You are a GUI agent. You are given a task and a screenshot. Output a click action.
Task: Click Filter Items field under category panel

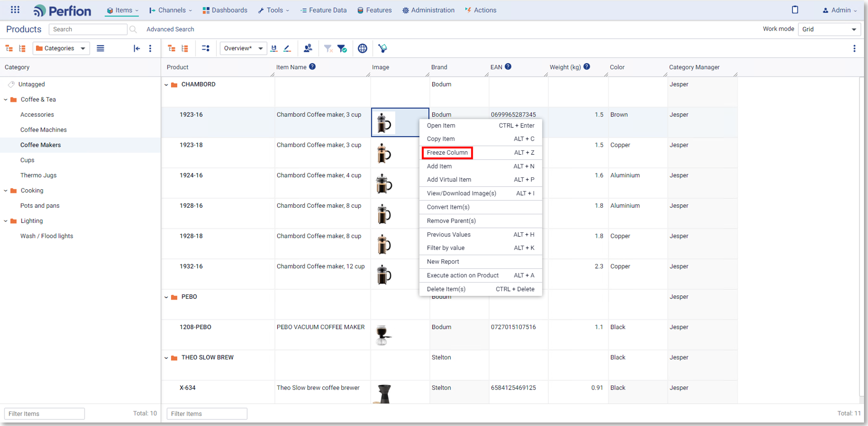[45, 414]
